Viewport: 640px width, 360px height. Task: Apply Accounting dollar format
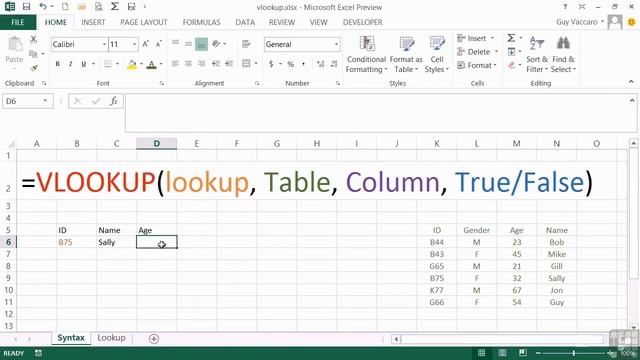(271, 64)
